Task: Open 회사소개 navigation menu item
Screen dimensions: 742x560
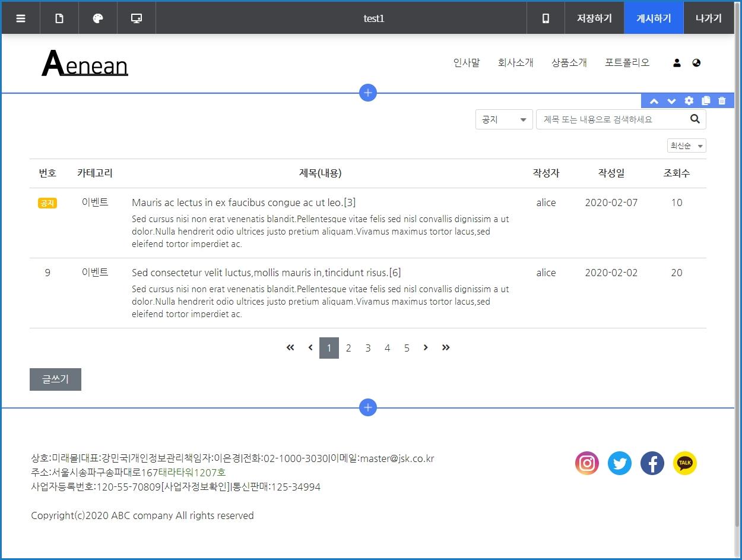Action: (x=515, y=63)
